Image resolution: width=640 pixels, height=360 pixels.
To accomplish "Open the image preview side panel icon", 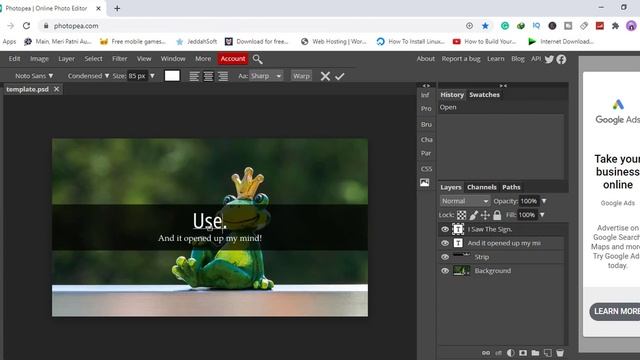I will tap(424, 182).
